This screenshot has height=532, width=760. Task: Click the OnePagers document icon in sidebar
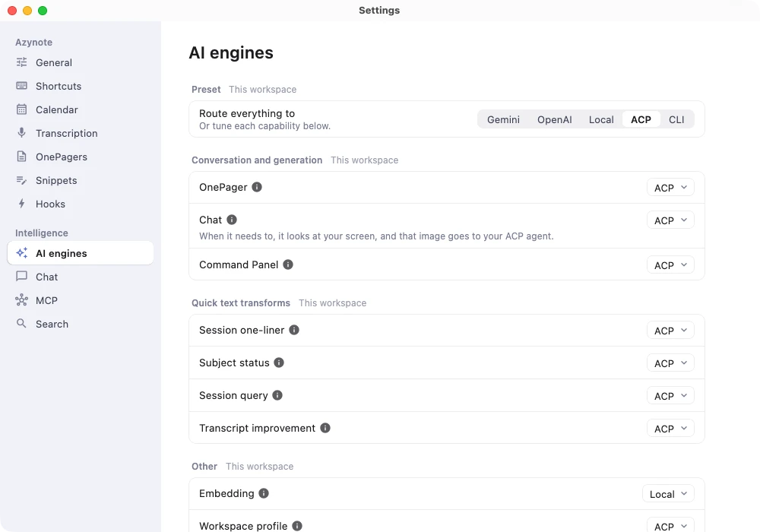click(x=21, y=157)
